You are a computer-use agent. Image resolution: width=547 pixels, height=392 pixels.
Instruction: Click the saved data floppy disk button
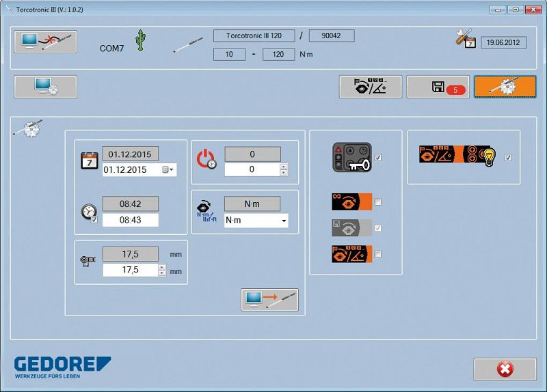click(x=438, y=87)
